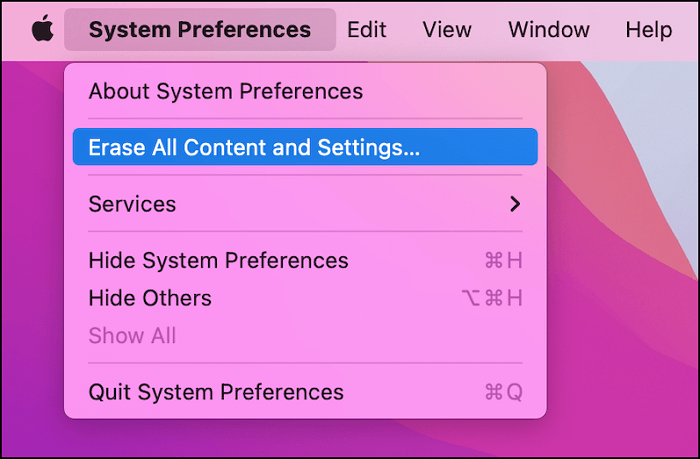Click the ⌘Q shortcut next to Quit
Image resolution: width=700 pixels, height=459 pixels.
click(x=503, y=392)
